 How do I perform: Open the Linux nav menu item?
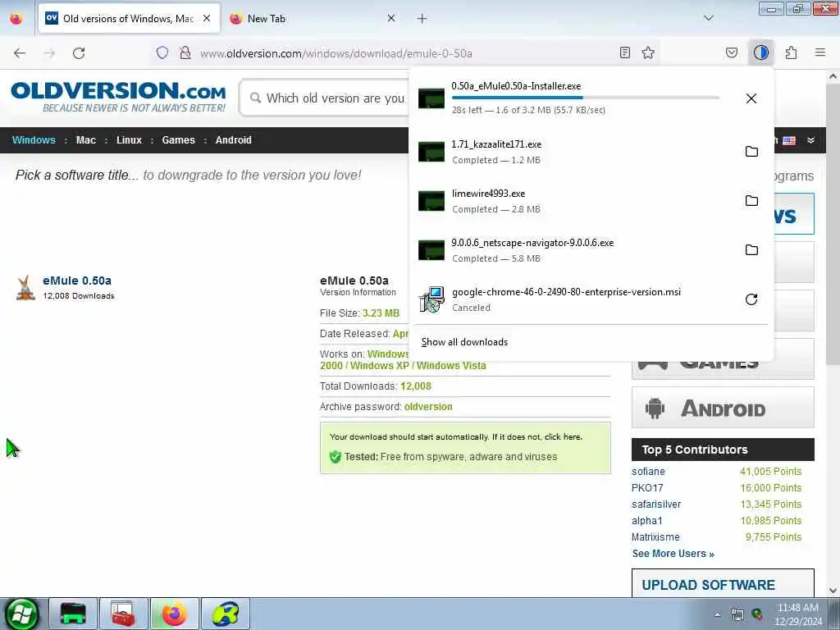(x=129, y=139)
